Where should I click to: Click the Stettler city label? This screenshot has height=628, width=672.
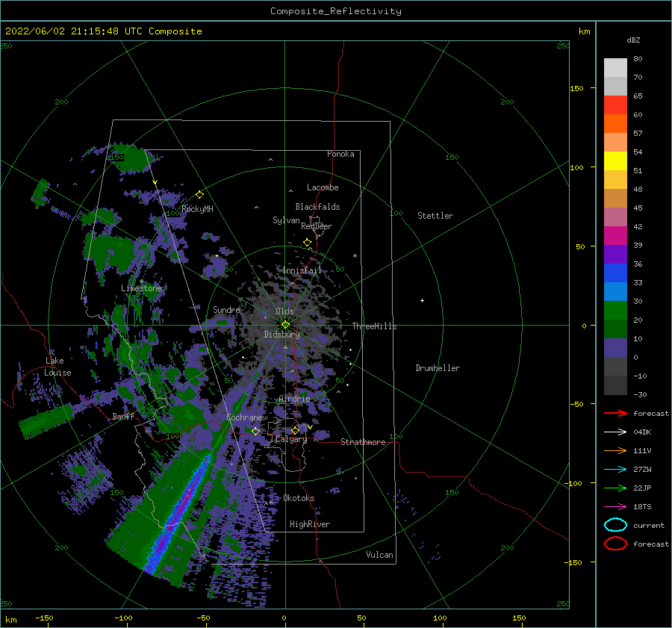coord(435,216)
